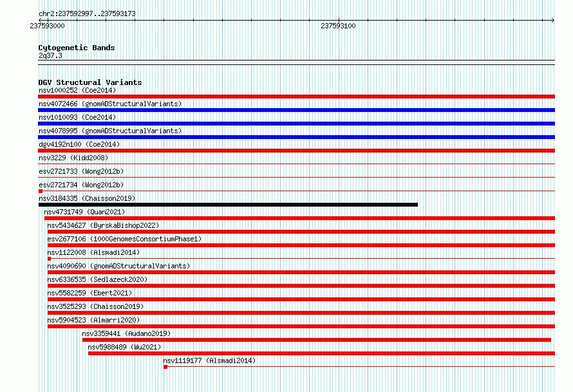Select the nsv4072466 gnomAD blue variant bar

(296, 110)
